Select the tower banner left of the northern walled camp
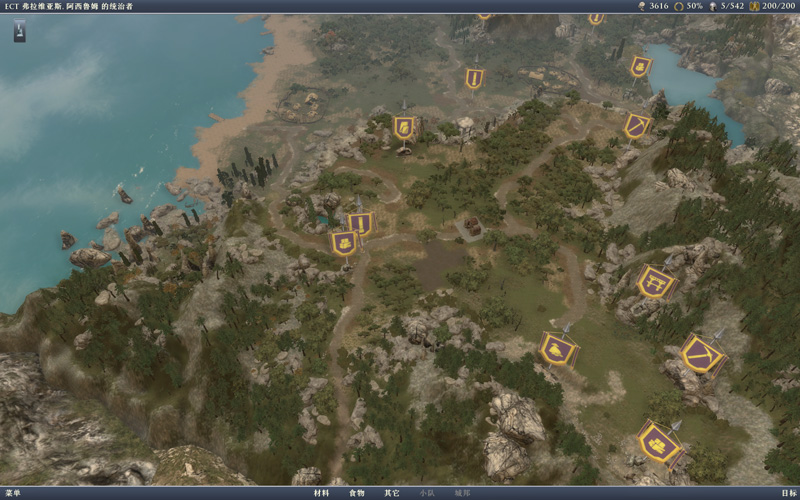Image resolution: width=800 pixels, height=500 pixels. tap(474, 79)
